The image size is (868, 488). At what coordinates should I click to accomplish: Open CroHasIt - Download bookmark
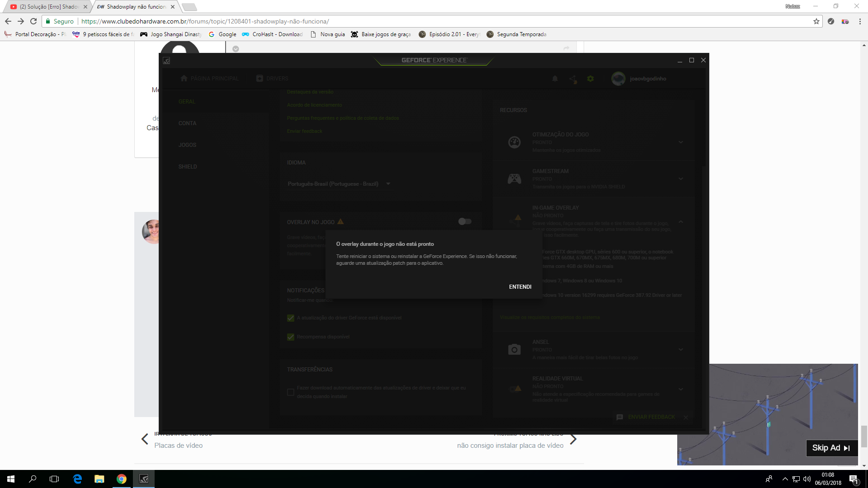coord(273,34)
